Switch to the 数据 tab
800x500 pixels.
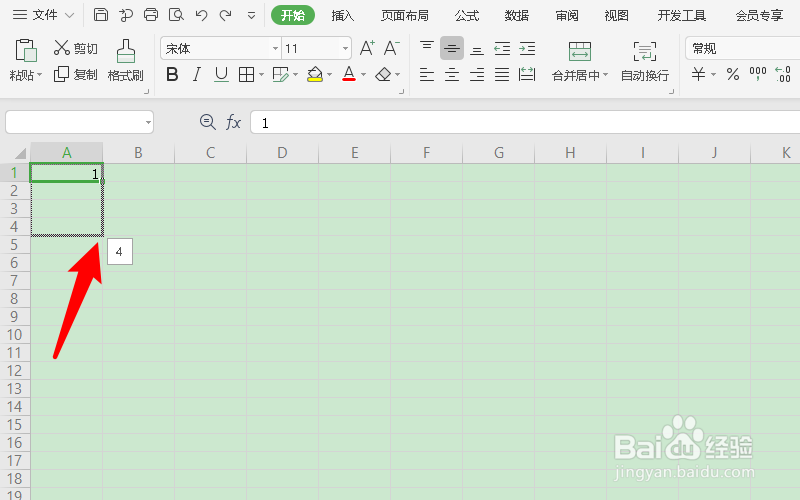(517, 15)
